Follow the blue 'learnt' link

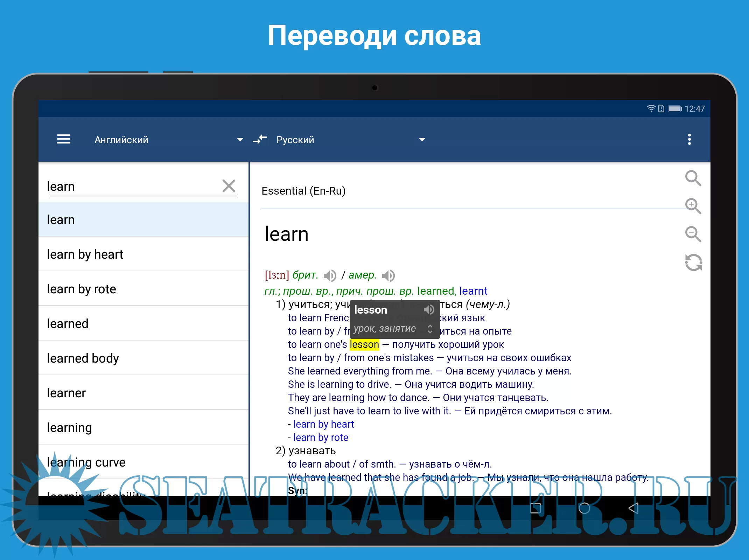[x=473, y=291]
